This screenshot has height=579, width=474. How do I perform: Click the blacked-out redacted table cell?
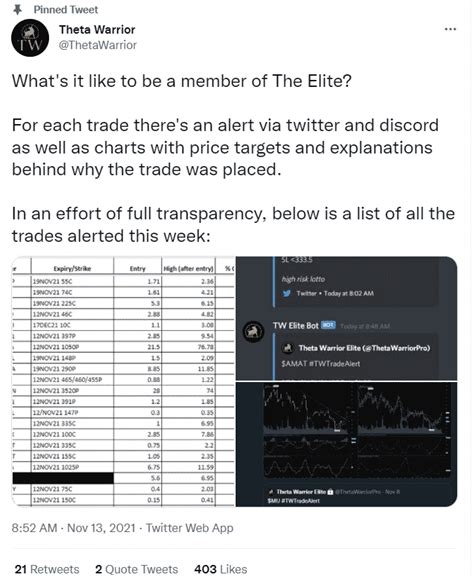tap(63, 478)
